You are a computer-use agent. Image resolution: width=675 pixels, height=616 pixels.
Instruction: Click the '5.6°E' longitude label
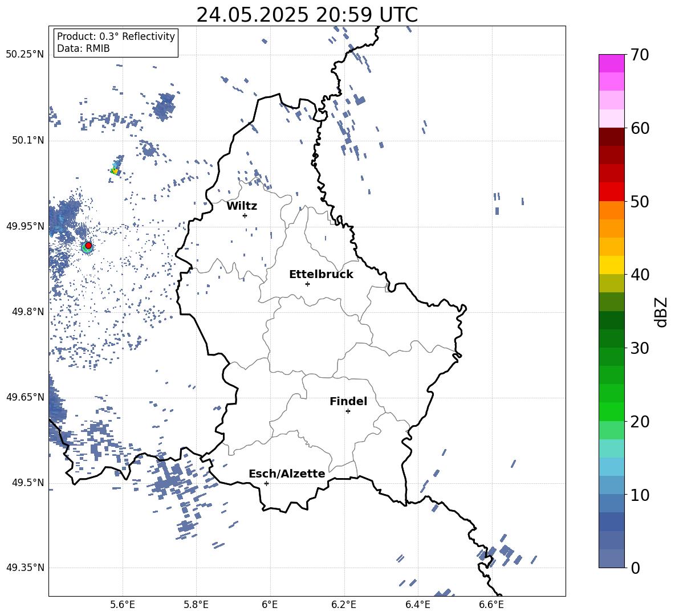pos(123,605)
